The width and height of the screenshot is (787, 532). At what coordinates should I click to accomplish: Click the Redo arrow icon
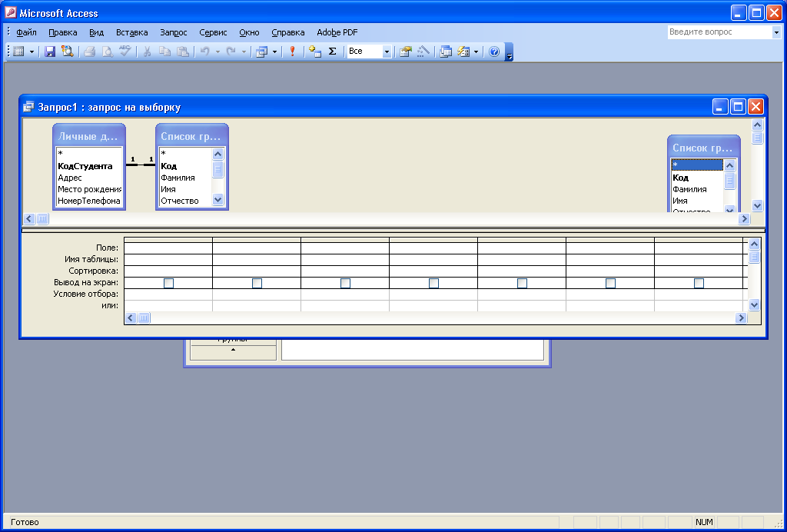[x=231, y=52]
